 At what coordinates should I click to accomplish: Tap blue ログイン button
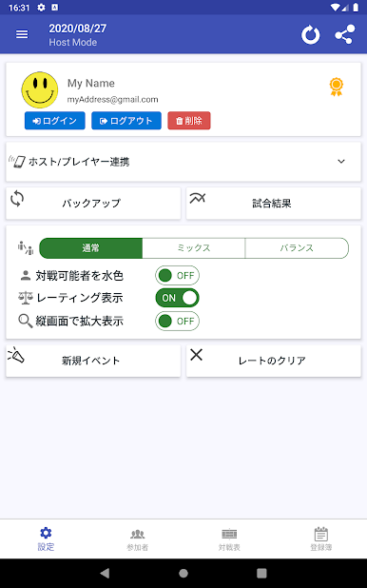(55, 121)
